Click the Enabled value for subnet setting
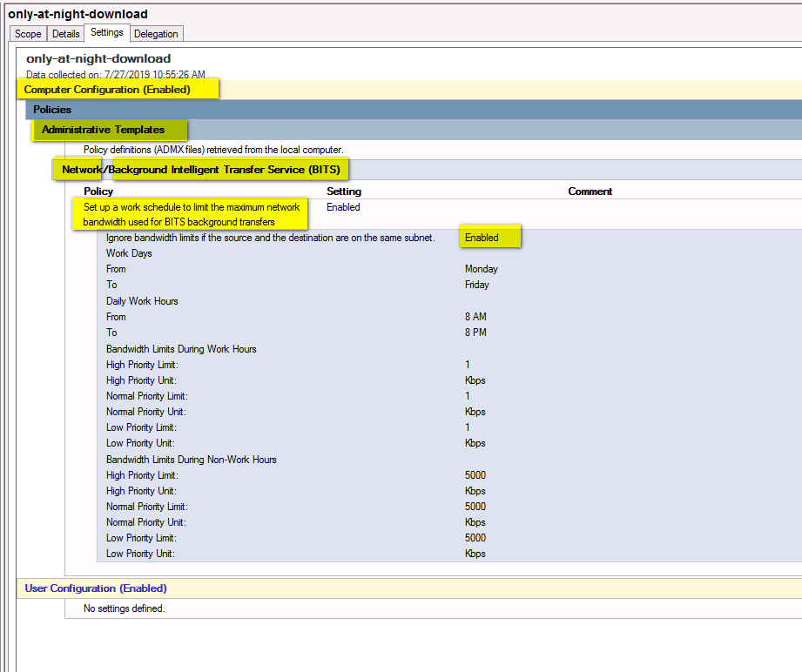The height and width of the screenshot is (672, 802). [x=482, y=238]
